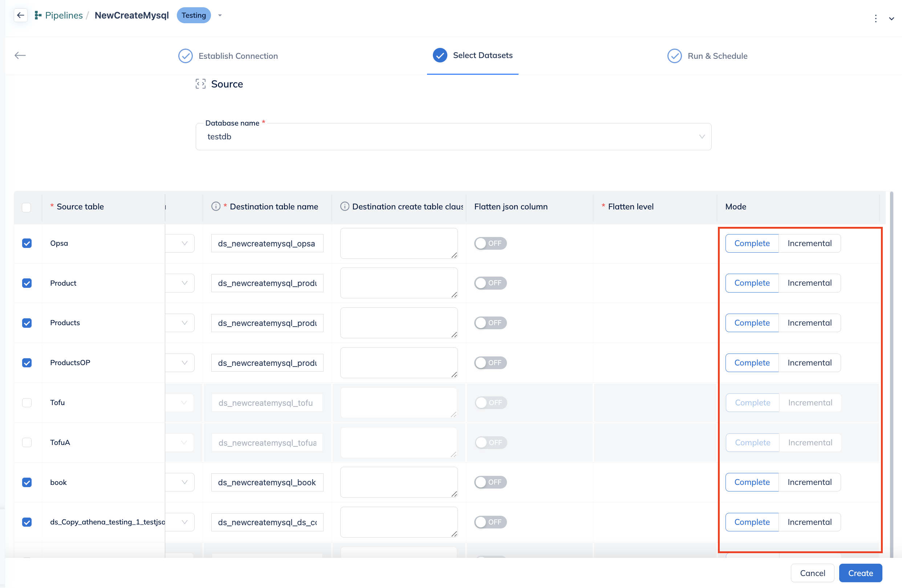This screenshot has height=588, width=902.
Task: Turn on Flatten json toggle for Product
Action: (490, 283)
